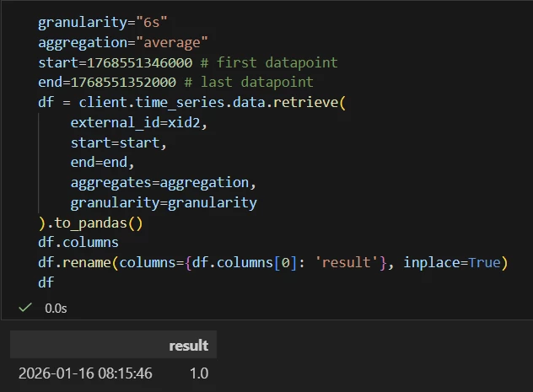Click the '# first datapoint' comment

click(268, 62)
